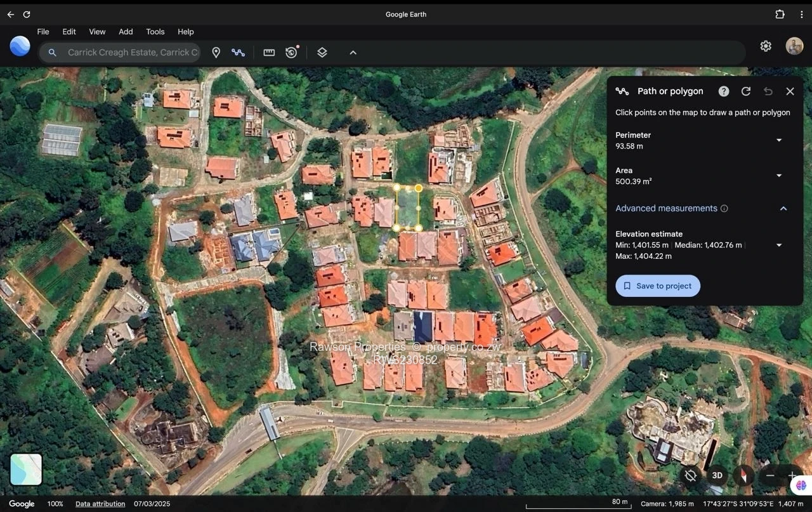Click the help question mark icon
Image resolution: width=812 pixels, height=512 pixels.
[x=724, y=91]
